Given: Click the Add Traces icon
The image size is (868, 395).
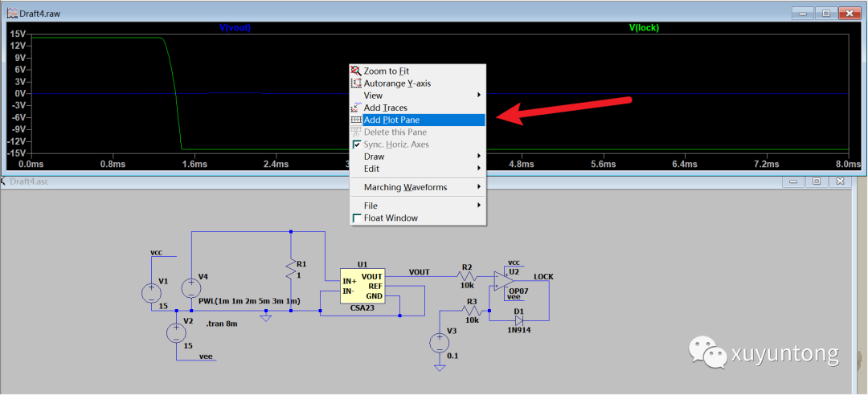Looking at the screenshot, I should (357, 108).
